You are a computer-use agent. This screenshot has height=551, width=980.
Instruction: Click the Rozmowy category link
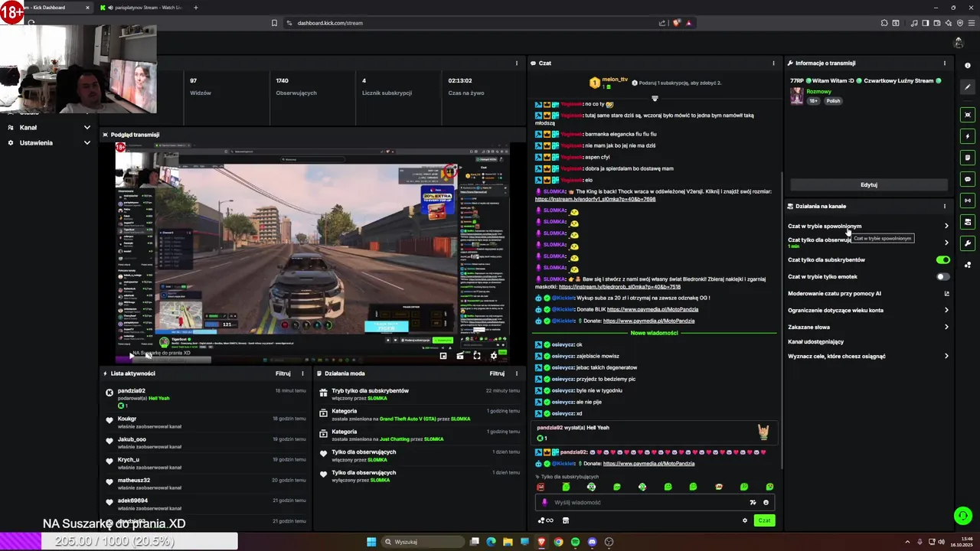pyautogui.click(x=818, y=92)
